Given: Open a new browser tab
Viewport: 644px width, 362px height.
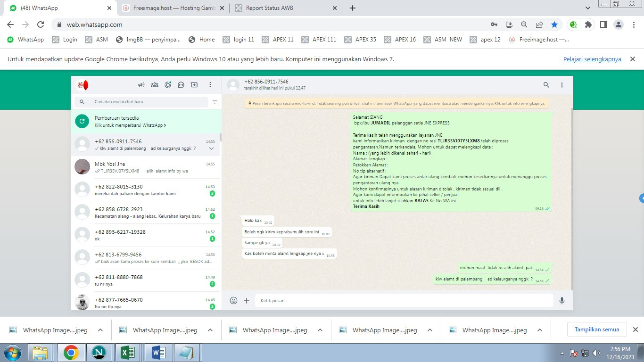Looking at the screenshot, I should 353,8.
